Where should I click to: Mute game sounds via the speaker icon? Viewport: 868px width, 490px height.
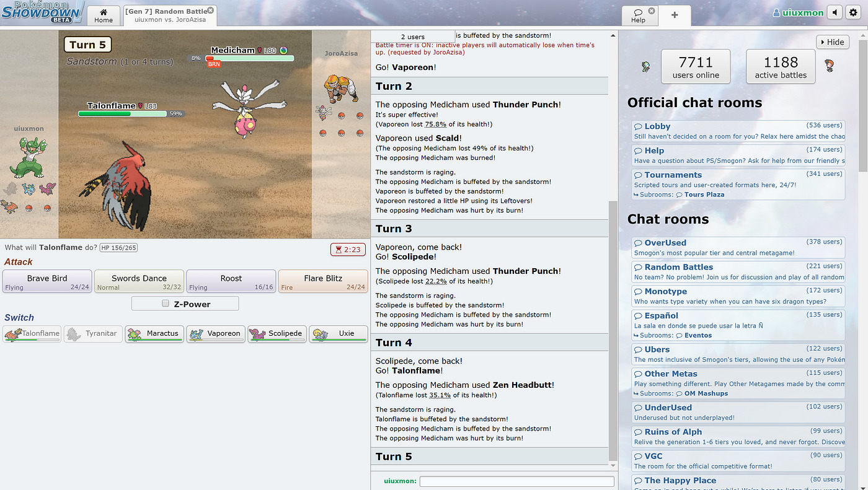(x=834, y=12)
